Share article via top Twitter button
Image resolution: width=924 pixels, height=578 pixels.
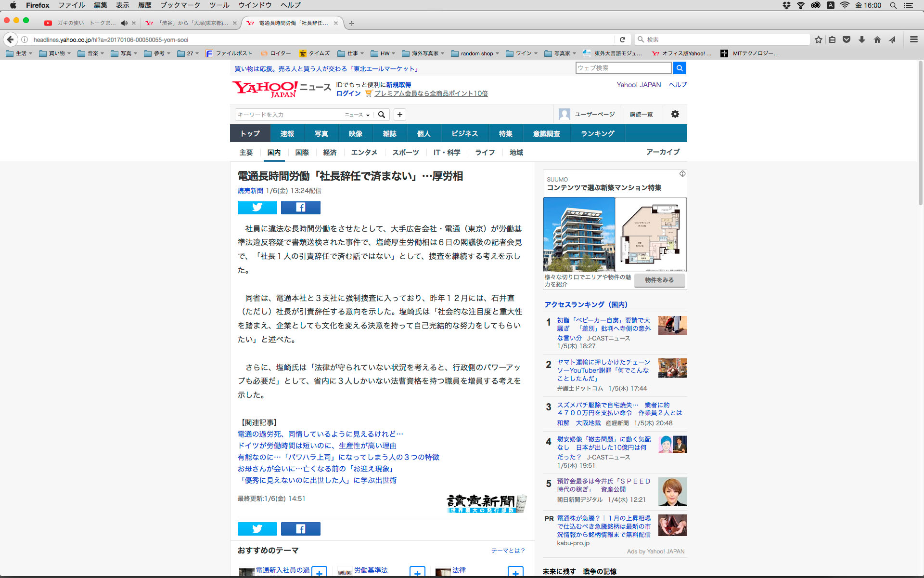click(x=257, y=207)
